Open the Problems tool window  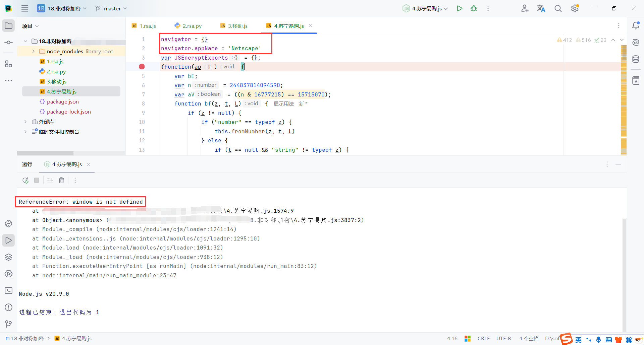point(8,307)
